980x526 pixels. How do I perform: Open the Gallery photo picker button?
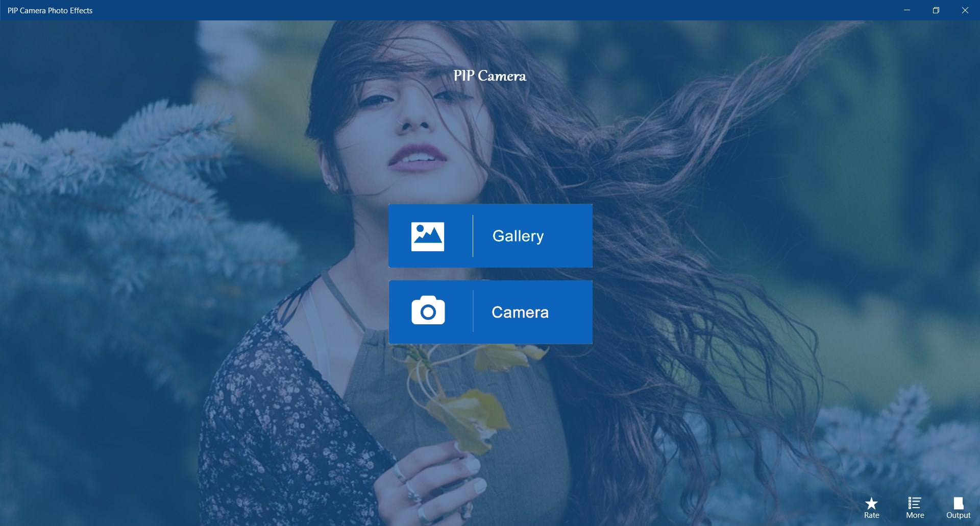tap(491, 236)
